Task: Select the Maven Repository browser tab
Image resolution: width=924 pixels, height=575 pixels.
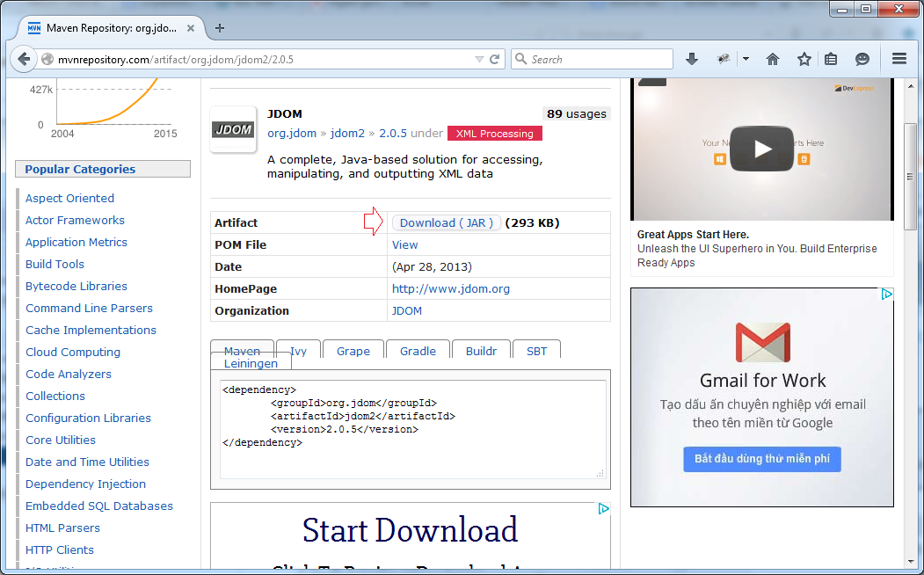Action: click(111, 27)
